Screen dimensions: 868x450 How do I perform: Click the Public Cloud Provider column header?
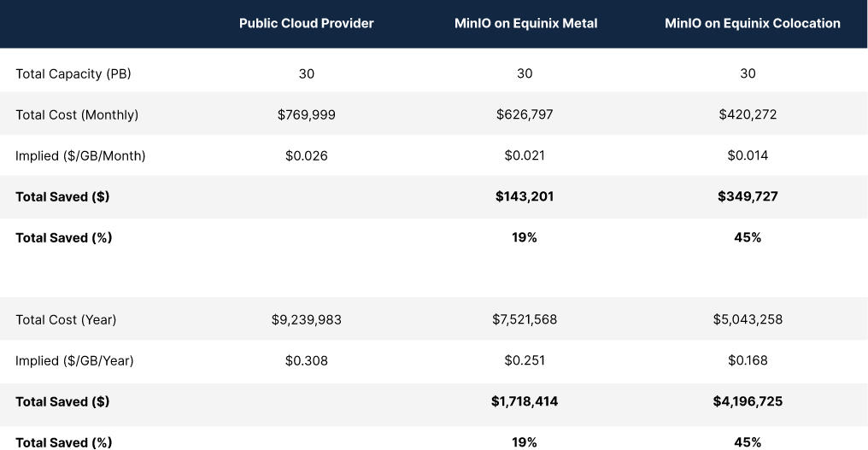coord(306,24)
